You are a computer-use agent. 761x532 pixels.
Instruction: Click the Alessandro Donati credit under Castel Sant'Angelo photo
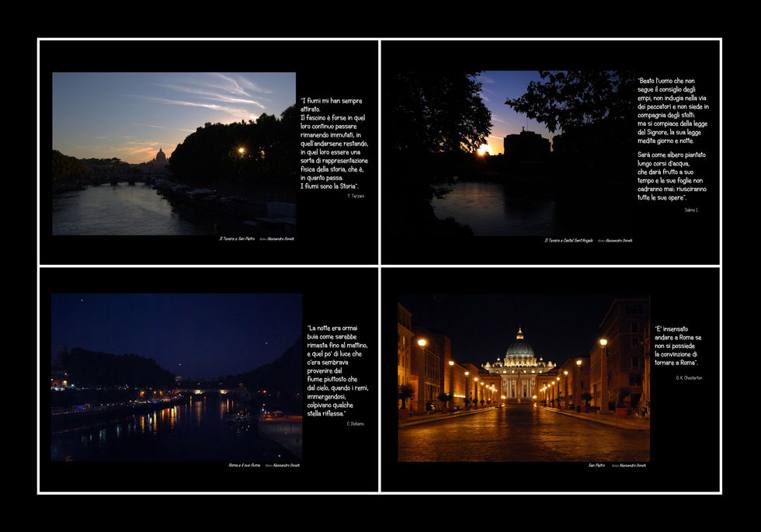(x=619, y=240)
